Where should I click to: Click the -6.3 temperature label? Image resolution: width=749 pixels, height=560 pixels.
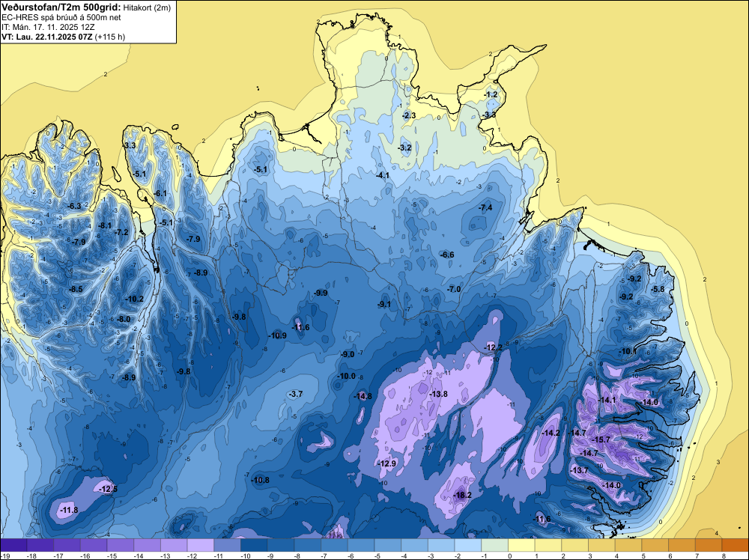click(74, 206)
